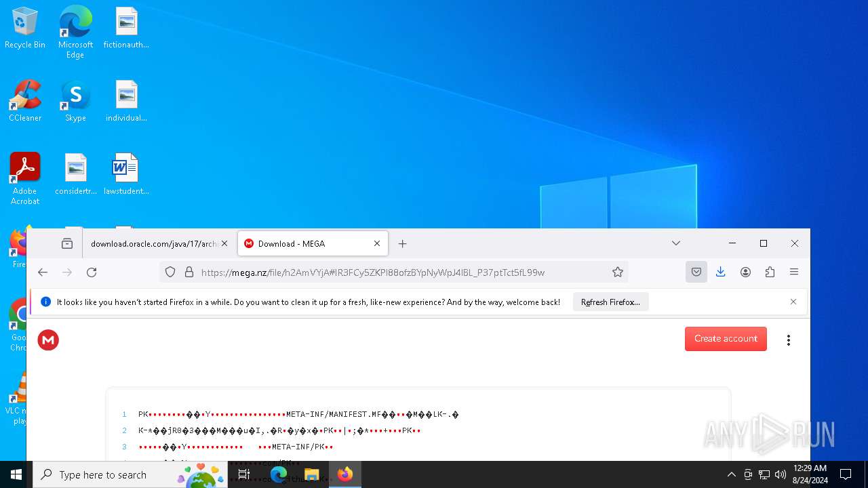The image size is (868, 488).
Task: Open Task View on taskbar
Action: 244,474
